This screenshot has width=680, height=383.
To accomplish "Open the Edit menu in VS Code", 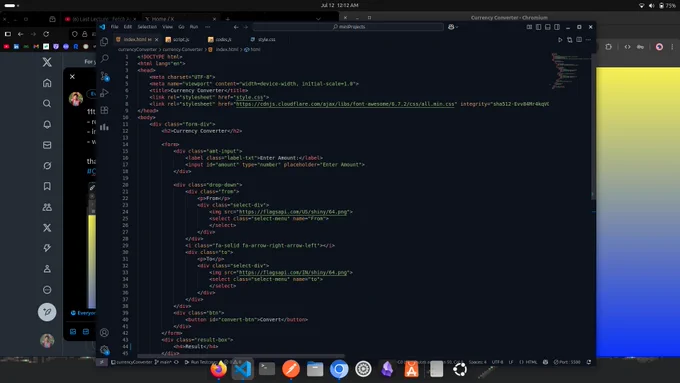I will [x=128, y=27].
